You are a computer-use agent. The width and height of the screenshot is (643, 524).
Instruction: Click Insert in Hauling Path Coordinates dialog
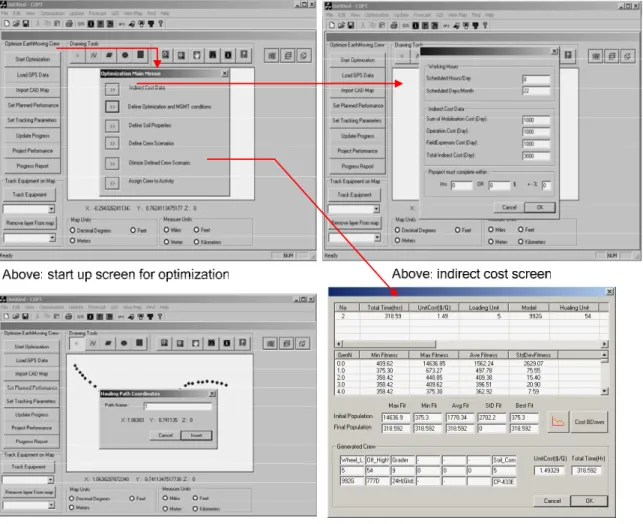[196, 435]
